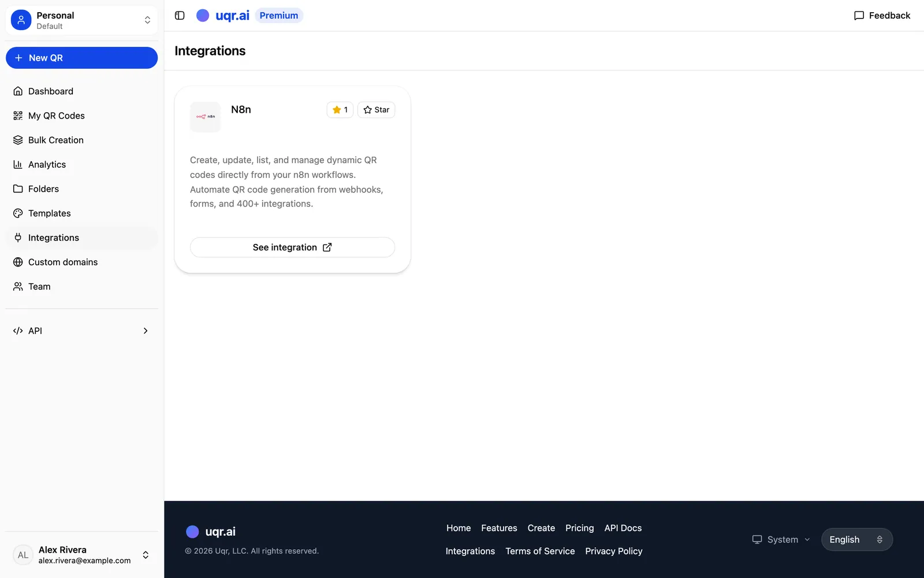
Task: Open Analytics in sidebar
Action: pos(81,164)
